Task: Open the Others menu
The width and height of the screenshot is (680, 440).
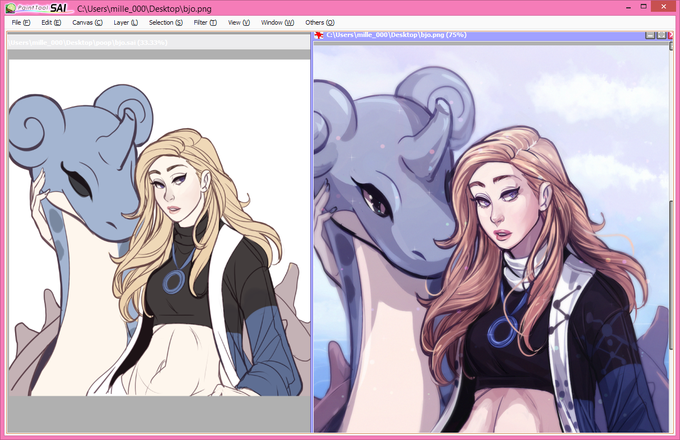Action: click(x=320, y=23)
